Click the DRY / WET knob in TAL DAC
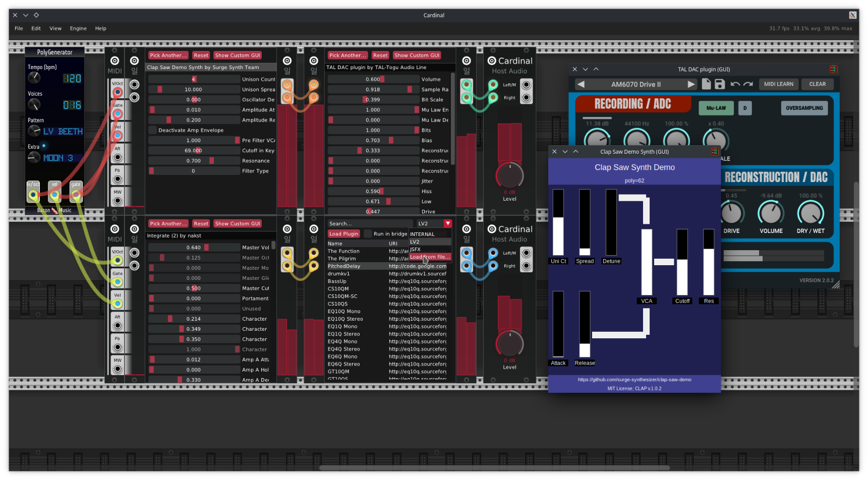This screenshot has width=868, height=480. [x=811, y=213]
